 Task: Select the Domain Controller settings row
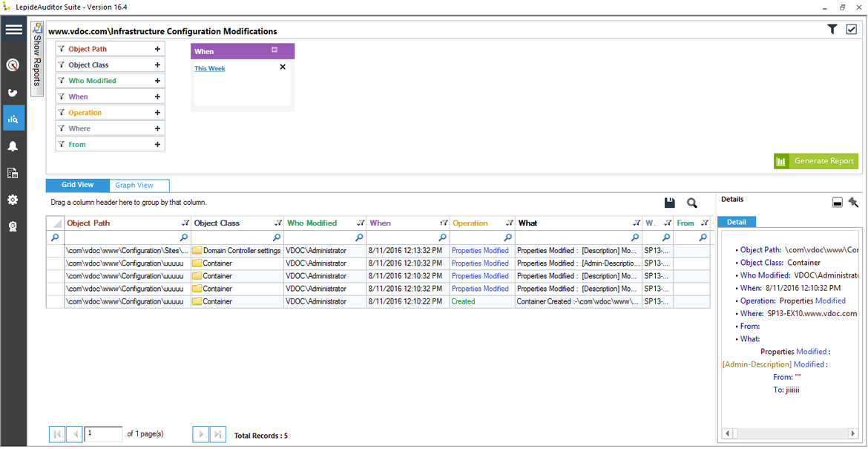point(378,250)
